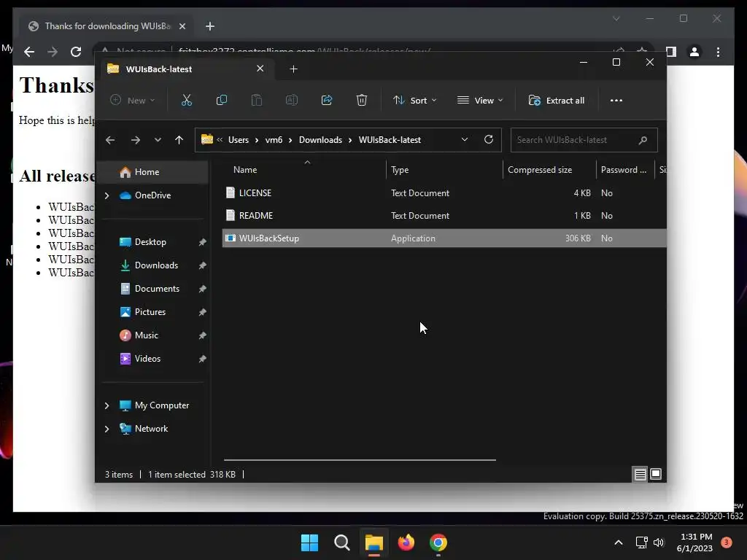Image resolution: width=747 pixels, height=560 pixels.
Task: Click the Copy icon in Explorer toolbar
Action: click(x=222, y=101)
